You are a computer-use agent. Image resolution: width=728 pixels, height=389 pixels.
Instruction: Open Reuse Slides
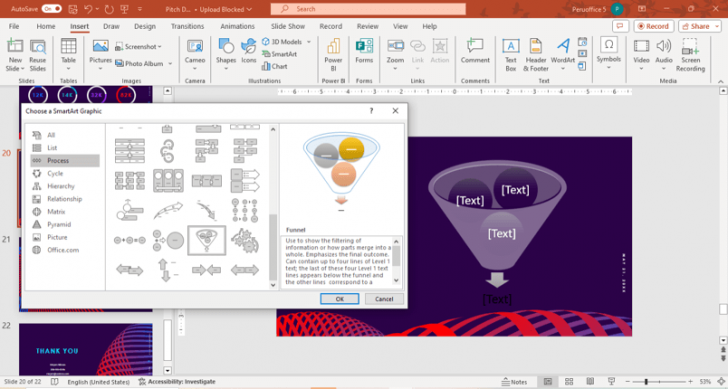coord(38,55)
